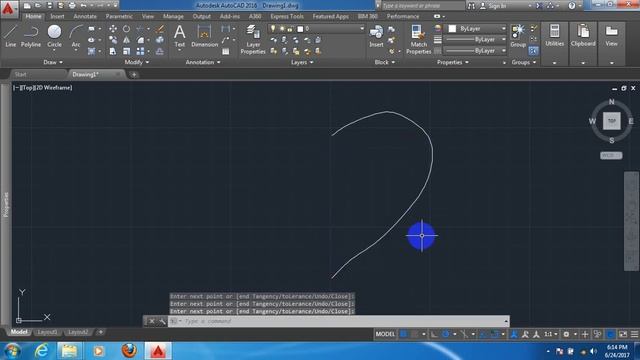
Task: Toggle grid display in status bar
Action: (404, 334)
